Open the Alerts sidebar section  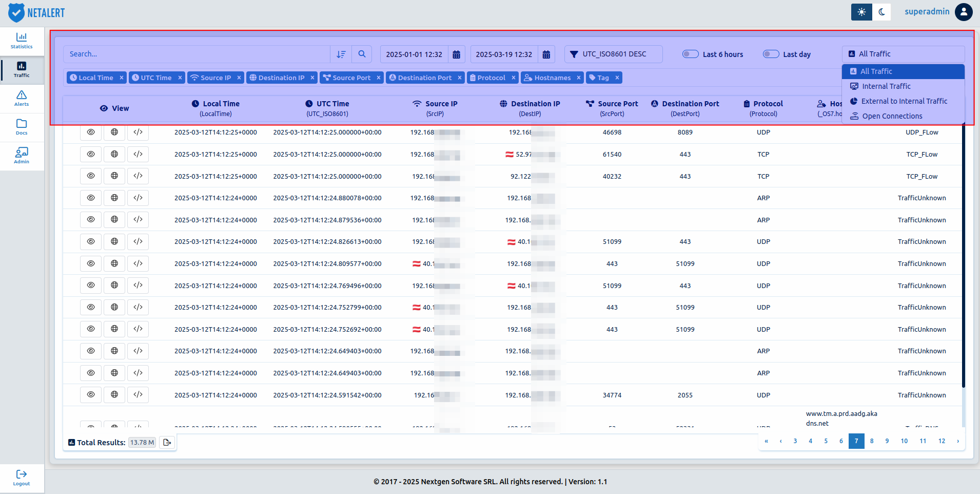coord(22,99)
